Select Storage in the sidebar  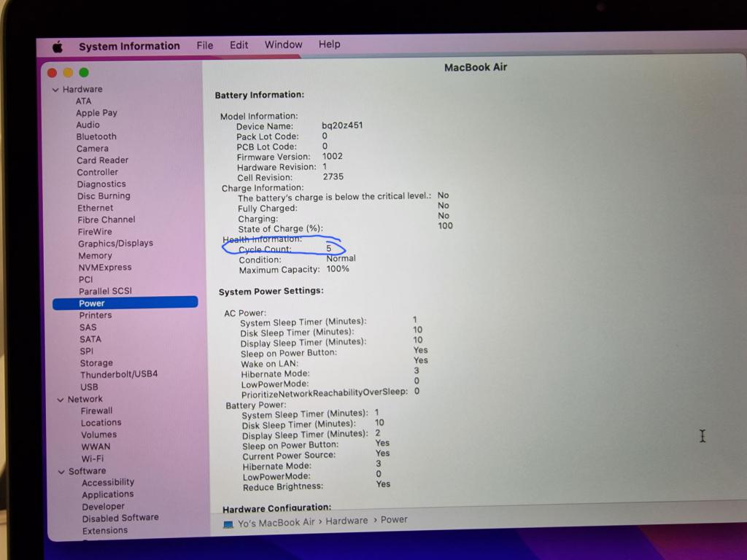(x=96, y=363)
